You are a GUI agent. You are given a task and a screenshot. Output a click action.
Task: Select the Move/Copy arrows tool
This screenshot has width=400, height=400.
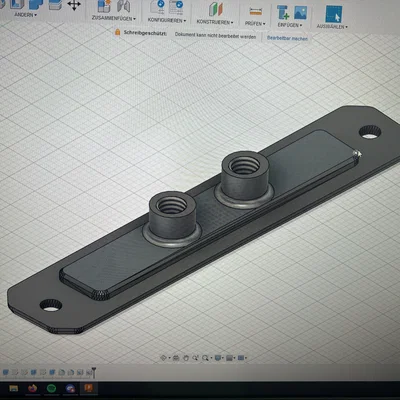point(74,5)
